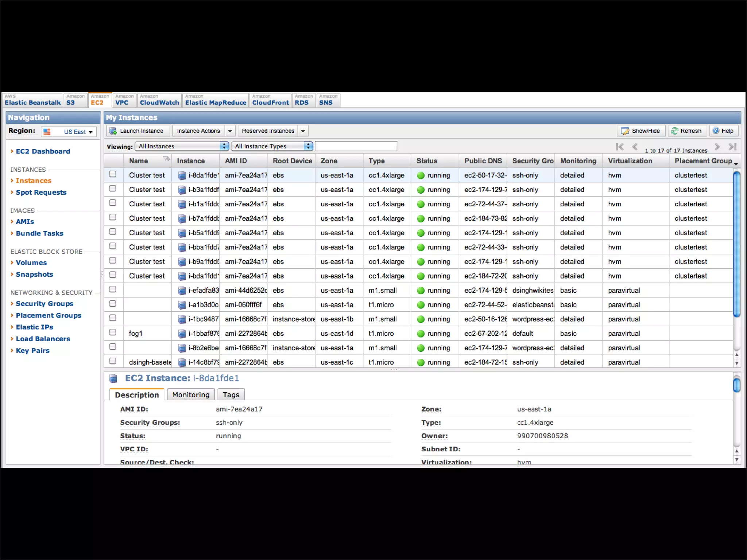Click next page arrow in pager
The image size is (747, 560).
click(x=717, y=147)
